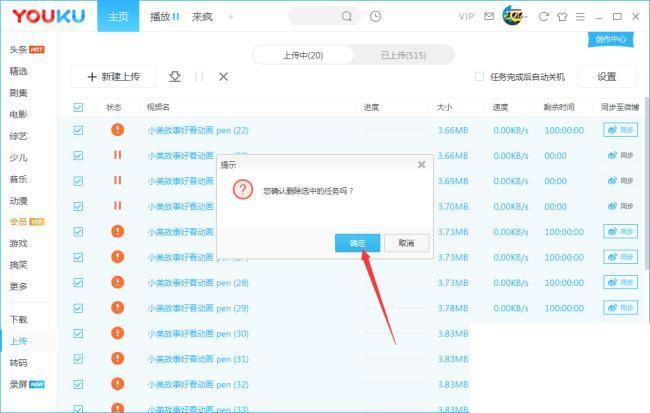650x413 pixels.
Task: Uncheck the checkbox for pen (28) row
Action: click(78, 283)
